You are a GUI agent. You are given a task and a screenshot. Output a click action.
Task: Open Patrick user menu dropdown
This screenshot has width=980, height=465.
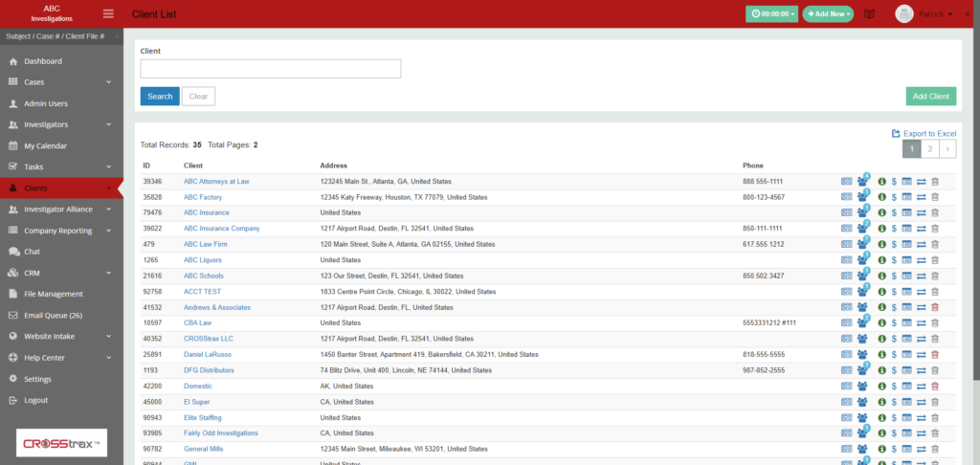pyautogui.click(x=935, y=13)
